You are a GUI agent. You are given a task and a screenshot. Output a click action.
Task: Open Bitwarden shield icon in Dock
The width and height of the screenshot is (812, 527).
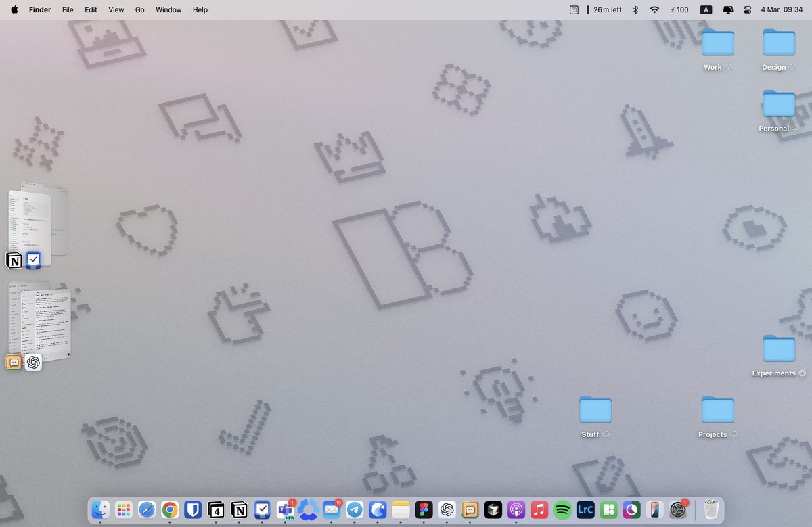tap(193, 509)
